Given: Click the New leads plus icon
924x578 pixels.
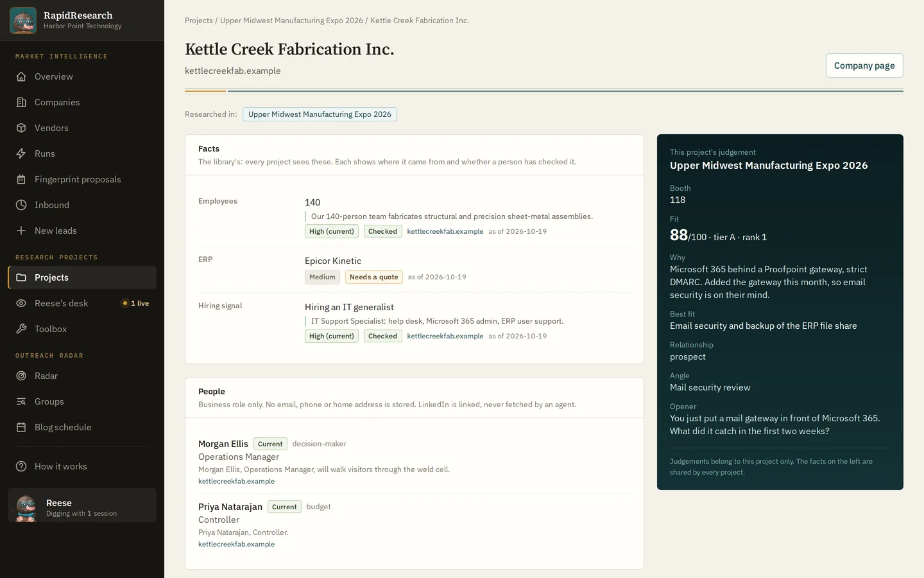Looking at the screenshot, I should point(21,231).
